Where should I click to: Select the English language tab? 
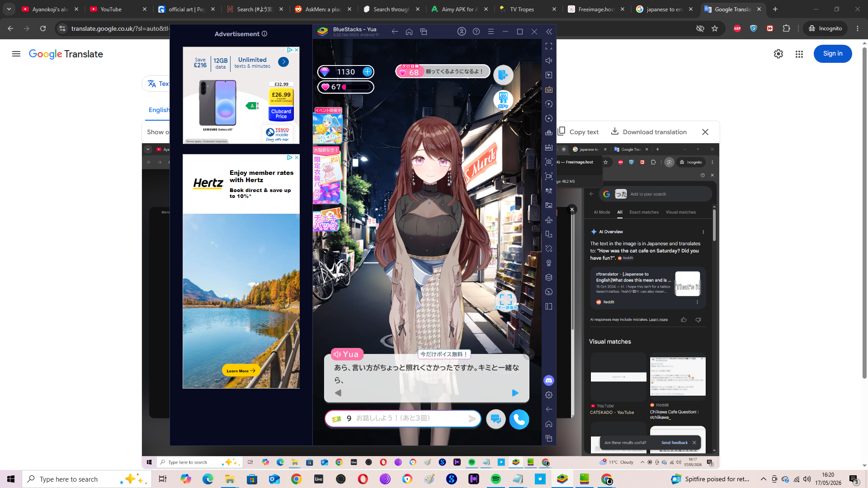[159, 110]
